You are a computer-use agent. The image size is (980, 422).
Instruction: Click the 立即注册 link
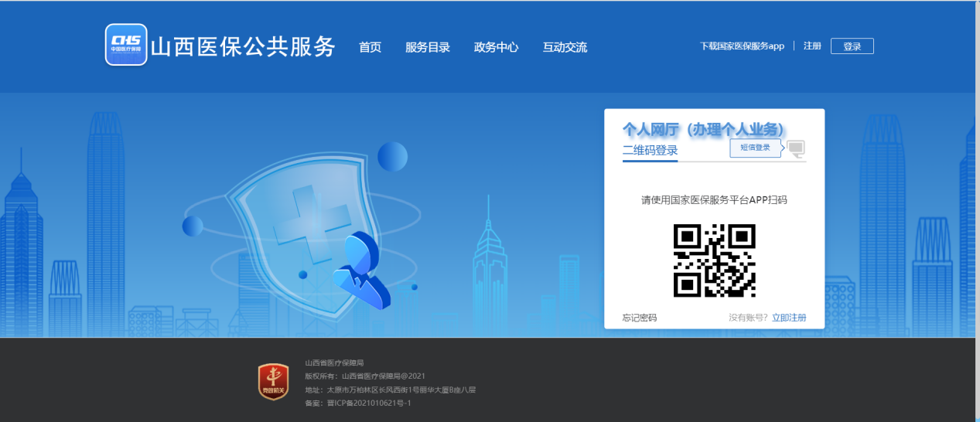(x=789, y=318)
